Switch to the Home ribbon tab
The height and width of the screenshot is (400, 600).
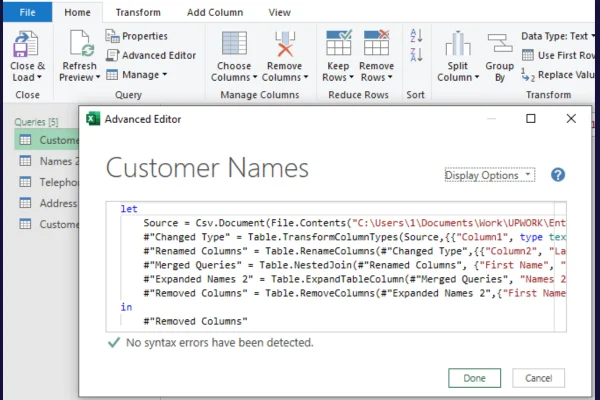tap(77, 12)
